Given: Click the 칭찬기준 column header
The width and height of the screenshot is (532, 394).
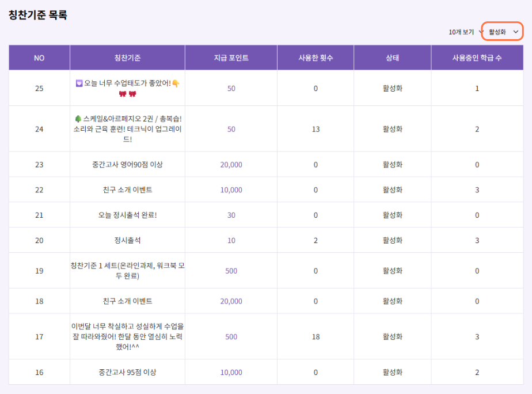Looking at the screenshot, I should tap(127, 58).
